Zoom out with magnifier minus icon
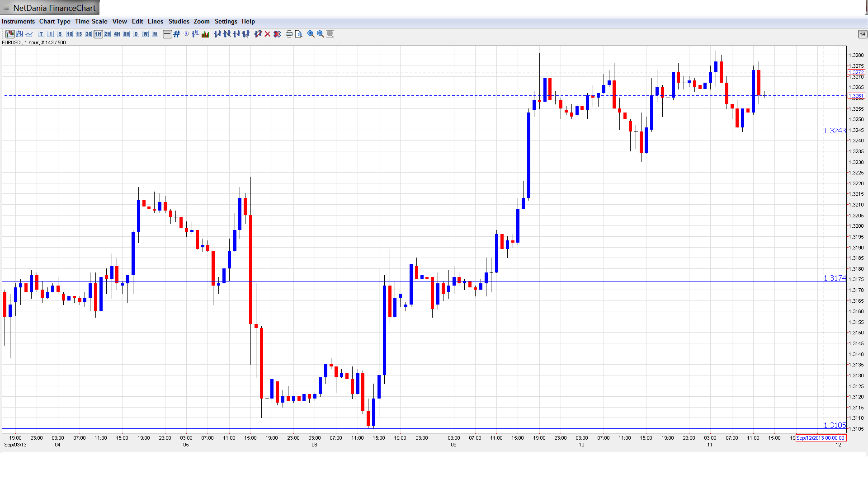This screenshot has width=868, height=488. pyautogui.click(x=321, y=34)
